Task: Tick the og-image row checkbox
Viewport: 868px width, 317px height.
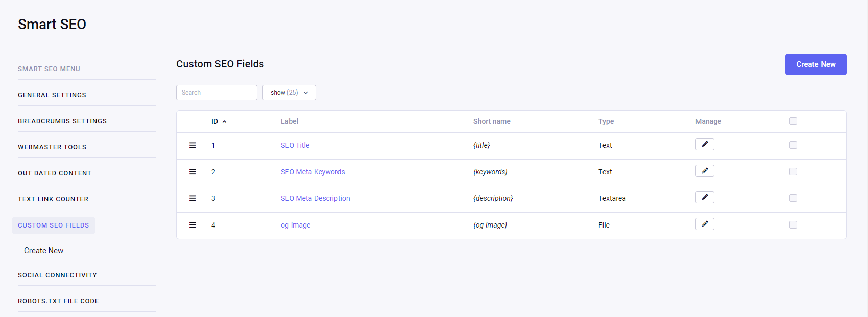Action: [x=793, y=225]
